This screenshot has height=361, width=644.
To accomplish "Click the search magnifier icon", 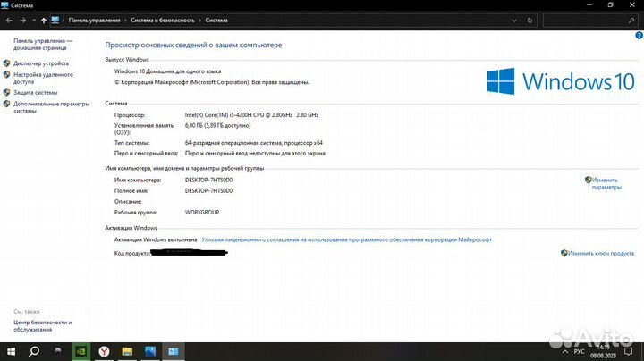I will coord(631,20).
